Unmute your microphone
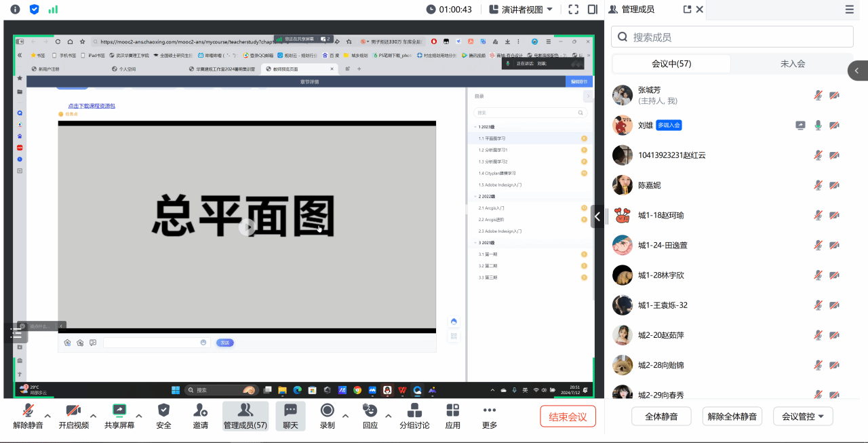The height and width of the screenshot is (443, 868). [x=28, y=410]
